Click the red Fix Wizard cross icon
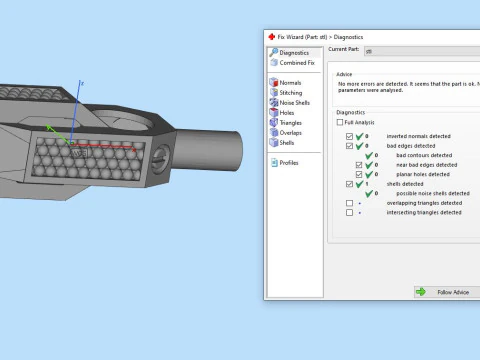480x360 pixels. [272, 37]
